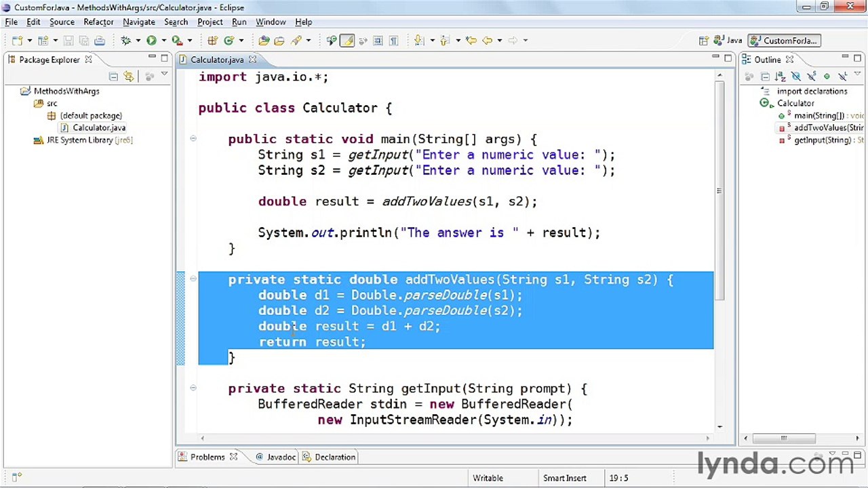Click the New Java Class icon
Viewport: 868px width, 488px height.
pyautogui.click(x=229, y=41)
